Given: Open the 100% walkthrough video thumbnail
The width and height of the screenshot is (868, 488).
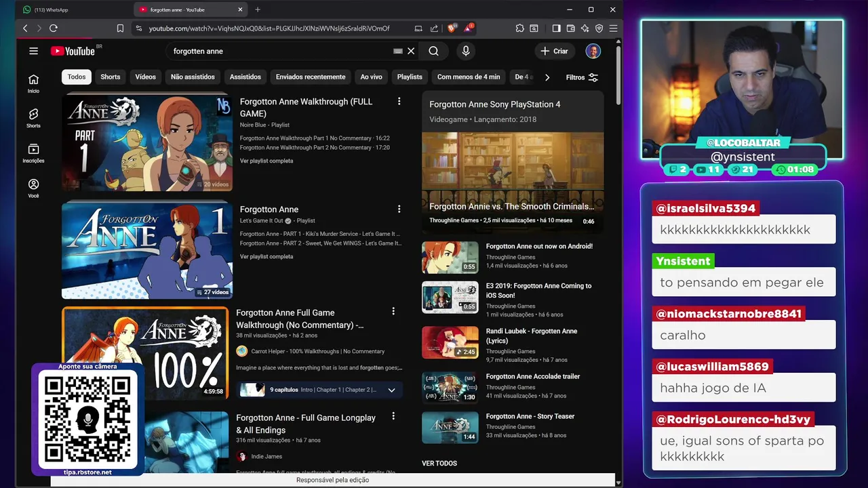Looking at the screenshot, I should pyautogui.click(x=145, y=353).
